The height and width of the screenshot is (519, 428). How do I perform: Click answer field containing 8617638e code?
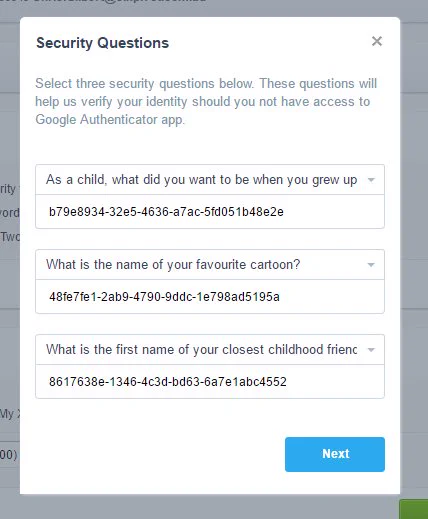(210, 382)
